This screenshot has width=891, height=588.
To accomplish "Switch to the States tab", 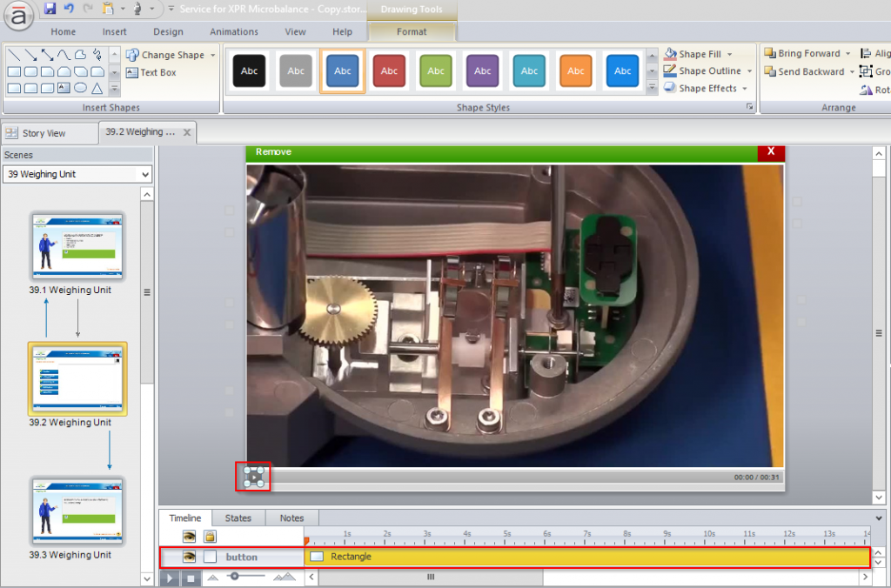I will click(x=238, y=518).
